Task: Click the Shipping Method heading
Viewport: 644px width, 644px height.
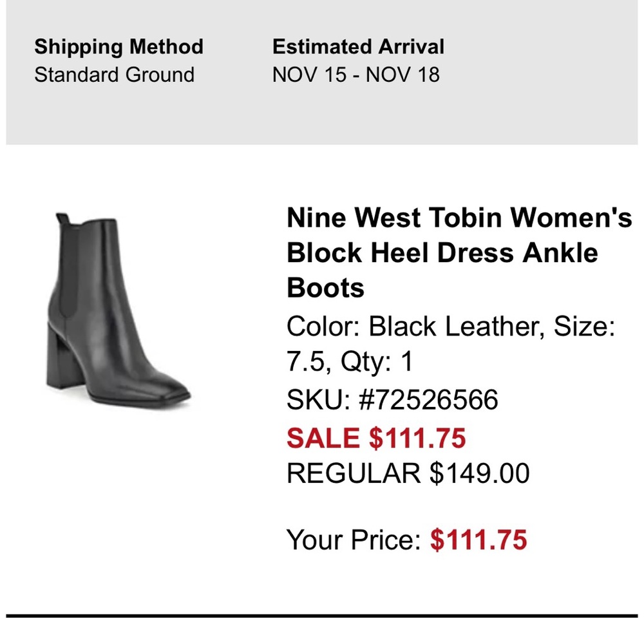Action: click(118, 47)
